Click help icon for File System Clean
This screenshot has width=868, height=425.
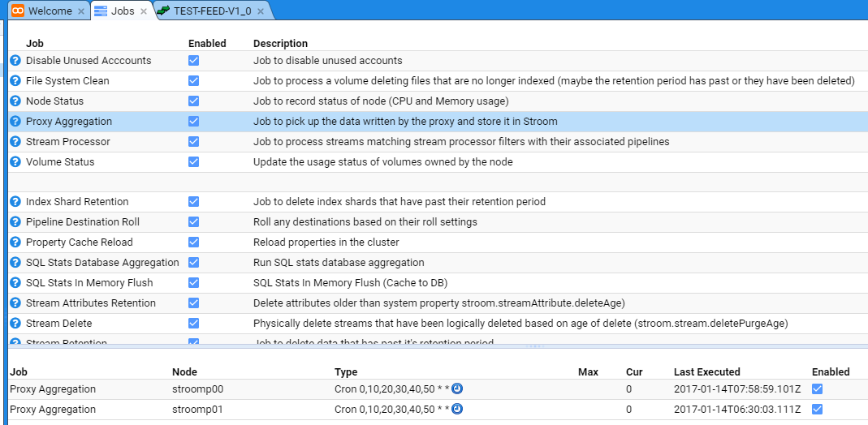click(x=15, y=81)
